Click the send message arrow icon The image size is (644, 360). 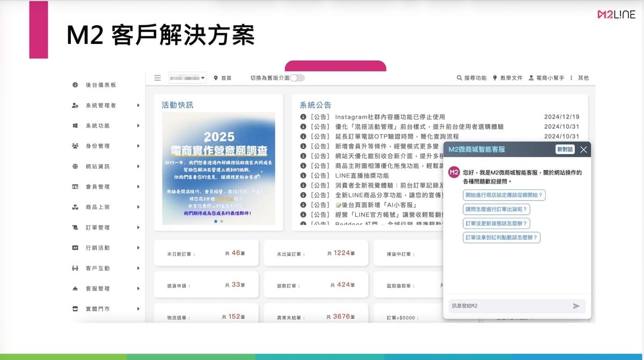click(x=576, y=306)
